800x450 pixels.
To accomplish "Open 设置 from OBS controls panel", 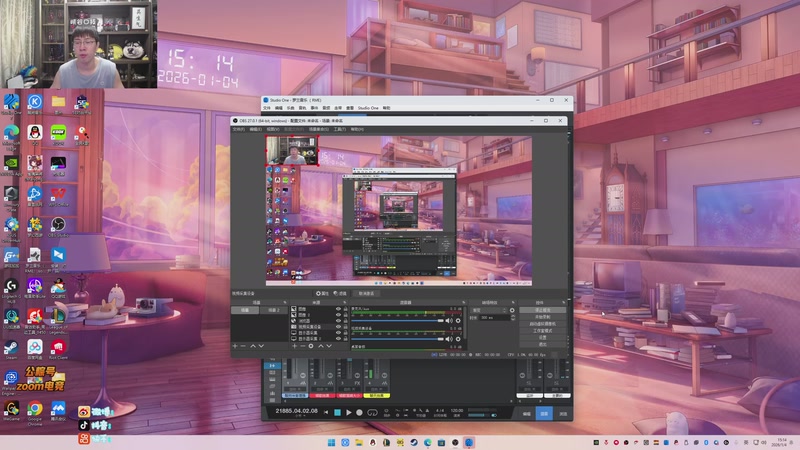I will (543, 338).
